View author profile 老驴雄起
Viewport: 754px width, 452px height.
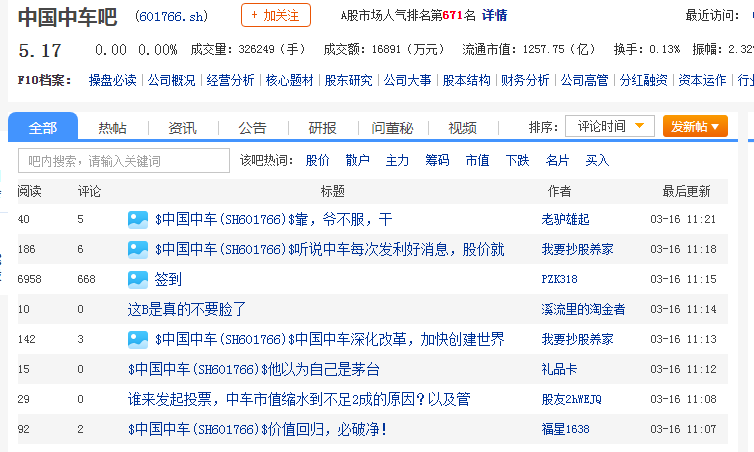coord(566,220)
